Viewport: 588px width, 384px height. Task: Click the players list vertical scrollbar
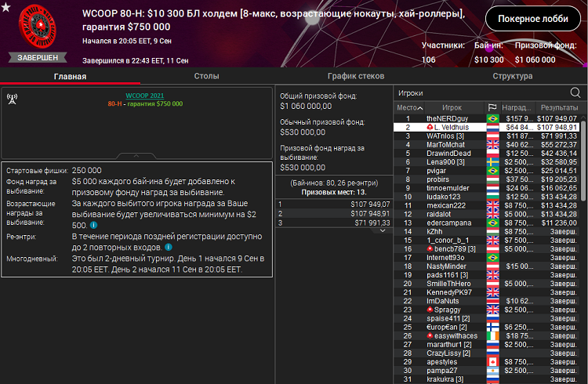[583, 161]
